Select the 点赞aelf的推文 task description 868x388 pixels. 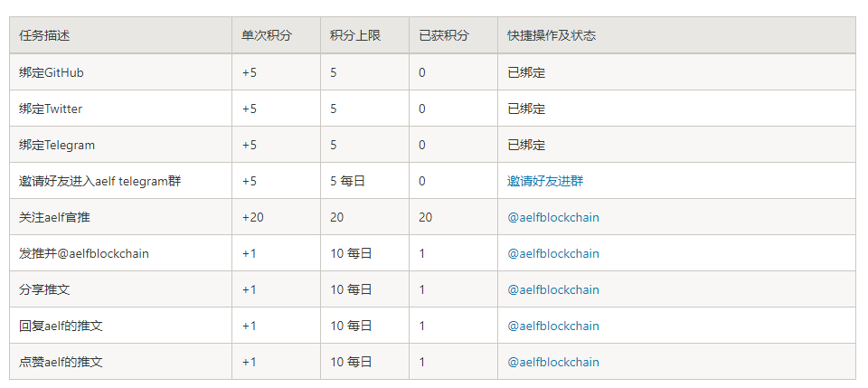[61, 362]
